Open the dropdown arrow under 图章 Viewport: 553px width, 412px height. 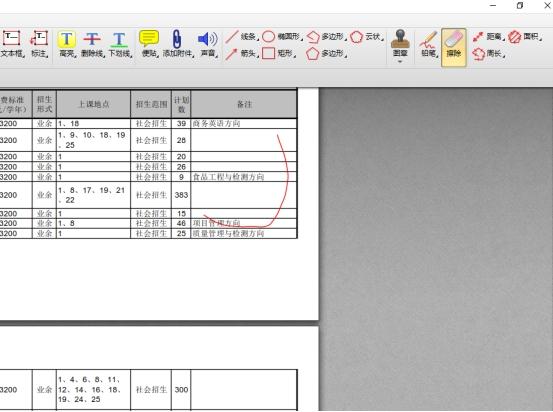tap(400, 62)
